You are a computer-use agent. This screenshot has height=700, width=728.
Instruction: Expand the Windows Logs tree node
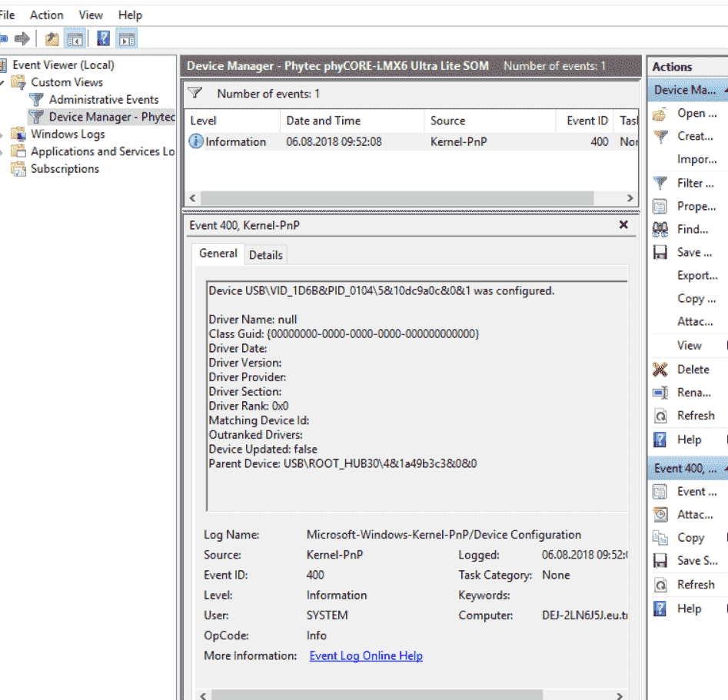[2, 134]
